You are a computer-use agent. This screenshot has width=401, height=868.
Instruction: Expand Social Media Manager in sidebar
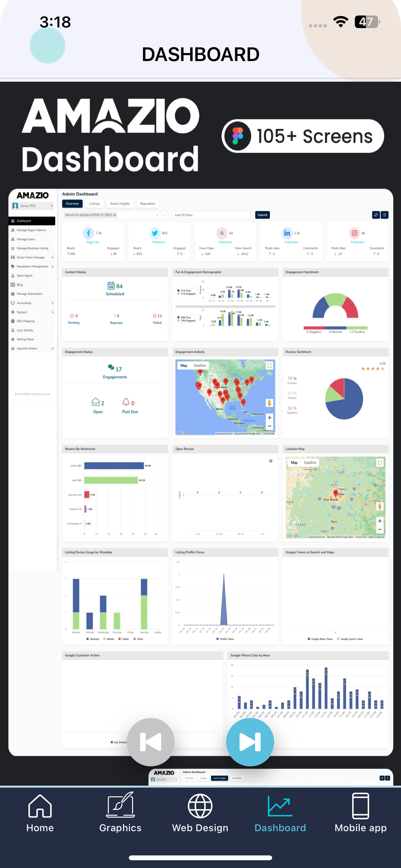pyautogui.click(x=32, y=257)
